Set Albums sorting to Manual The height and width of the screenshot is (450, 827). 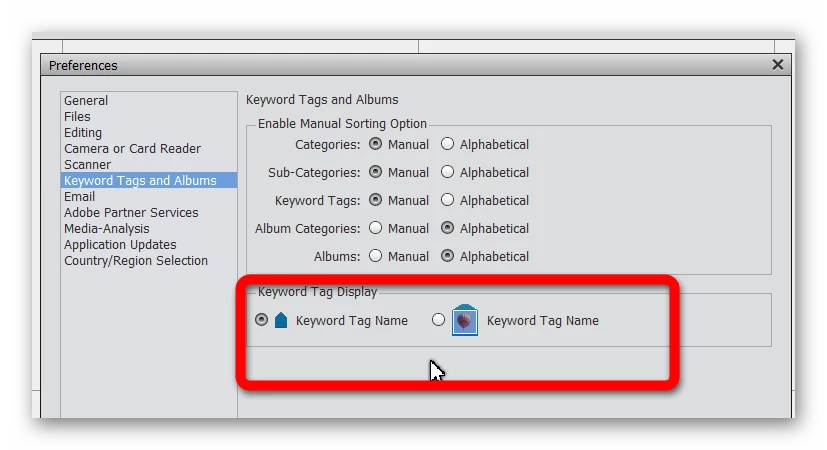[x=376, y=256]
